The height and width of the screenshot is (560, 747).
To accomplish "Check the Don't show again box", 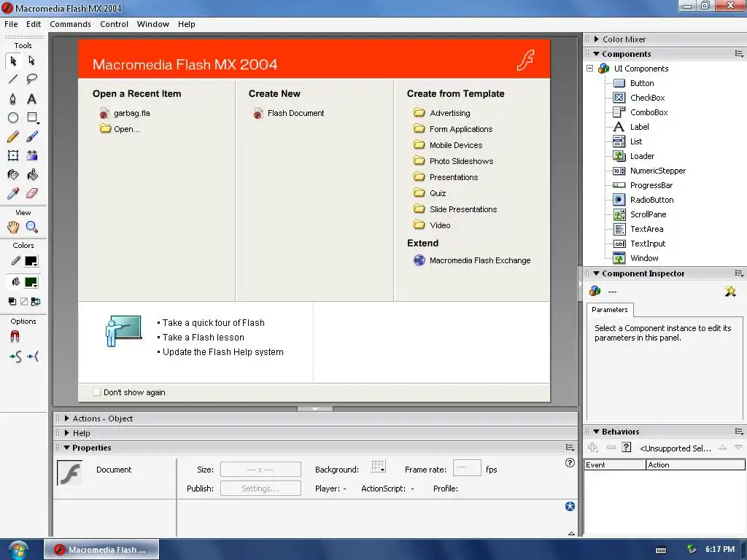I will 97,392.
